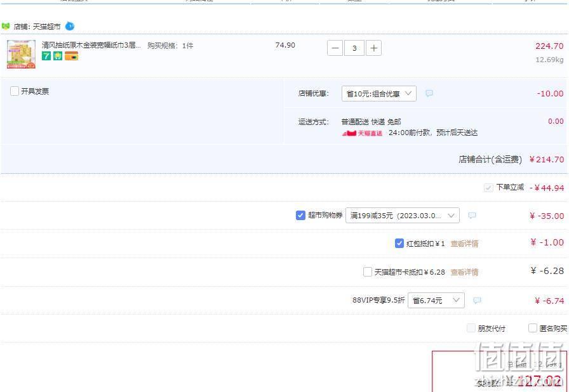Click the 下单立减 amount -¥44.94
Image resolution: width=569 pixels, height=392 pixels.
point(547,188)
